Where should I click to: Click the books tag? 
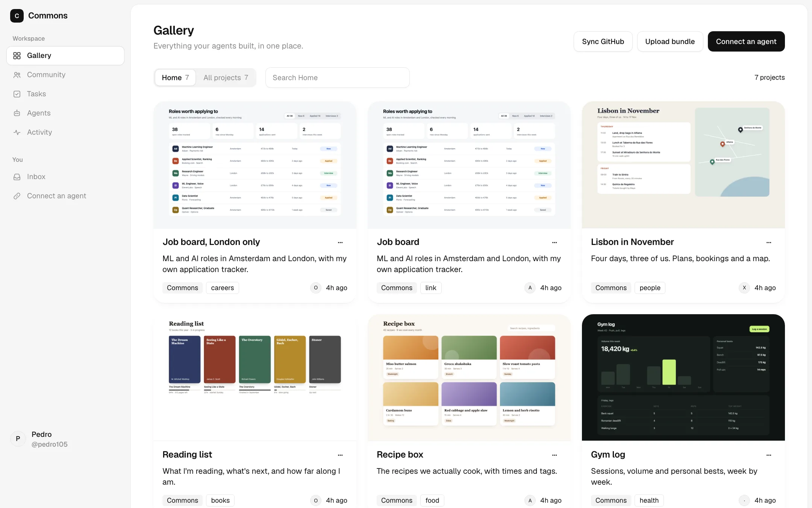click(220, 500)
